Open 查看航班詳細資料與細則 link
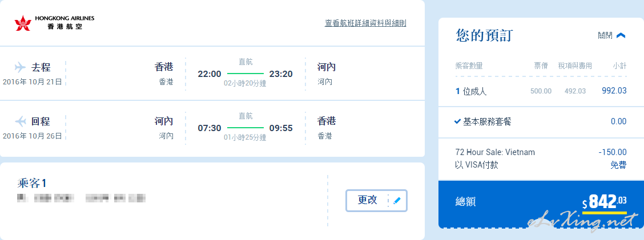The height and width of the screenshot is (240, 644). tap(365, 23)
